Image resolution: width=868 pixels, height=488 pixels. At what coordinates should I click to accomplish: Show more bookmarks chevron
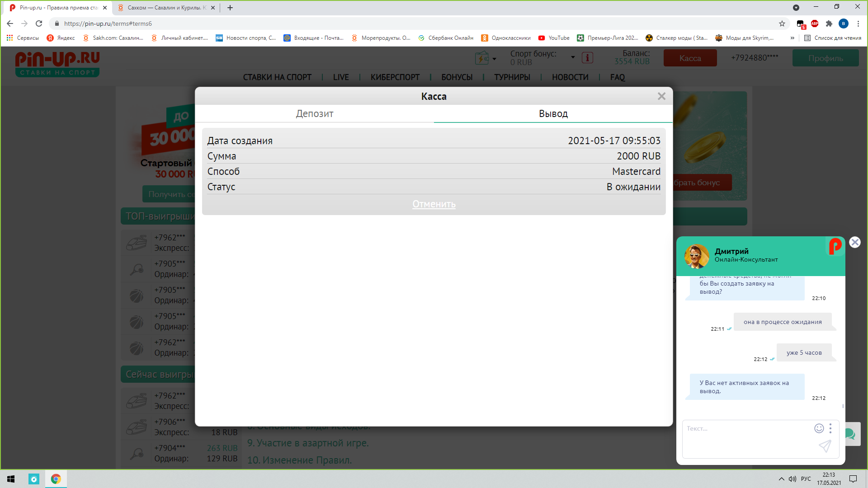tap(792, 38)
